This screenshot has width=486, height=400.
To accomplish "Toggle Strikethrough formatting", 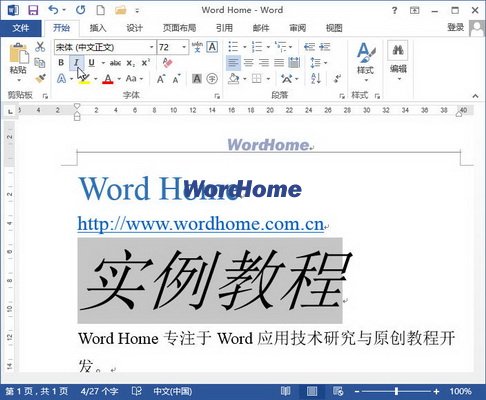I will (115, 63).
